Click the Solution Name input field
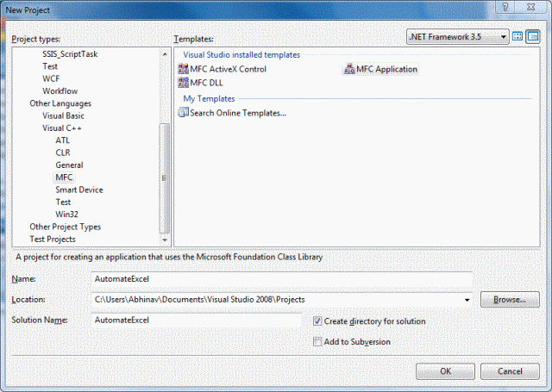This screenshot has width=552, height=392. coord(196,320)
